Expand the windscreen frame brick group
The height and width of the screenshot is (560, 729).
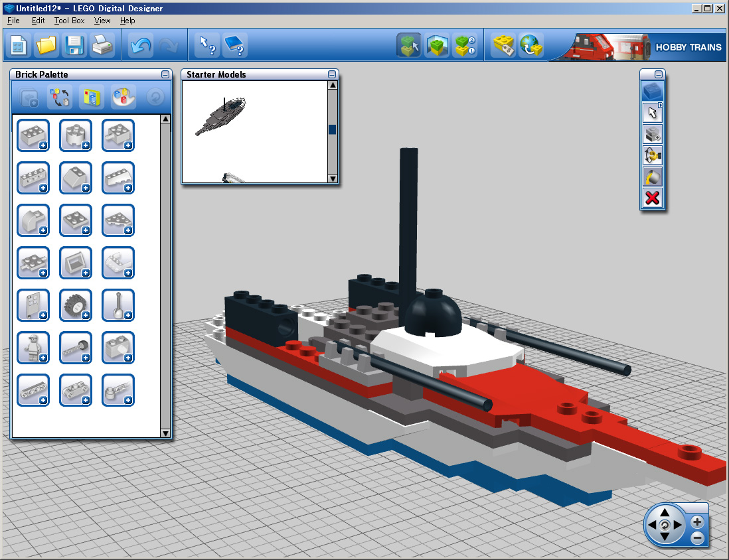76,263
